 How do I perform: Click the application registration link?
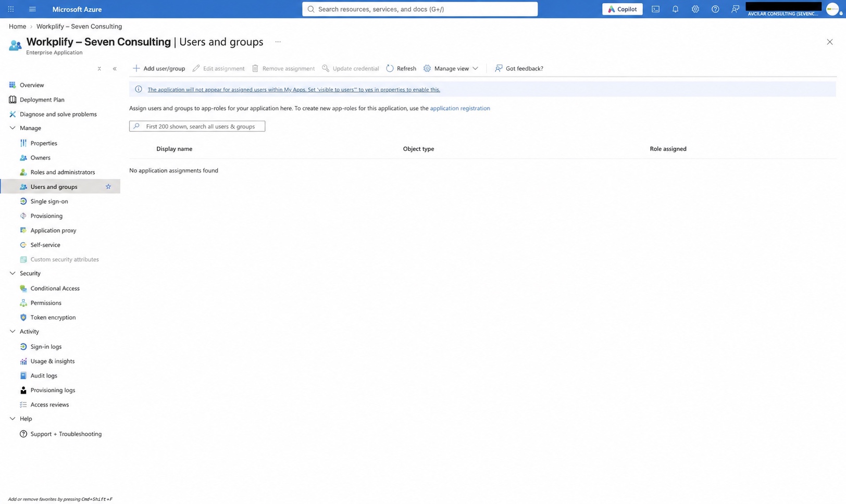(459, 108)
